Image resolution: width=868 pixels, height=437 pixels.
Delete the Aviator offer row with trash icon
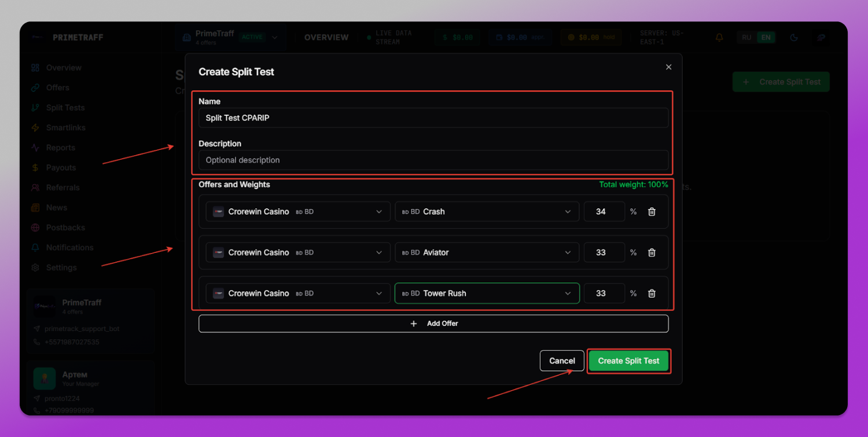pyautogui.click(x=652, y=253)
